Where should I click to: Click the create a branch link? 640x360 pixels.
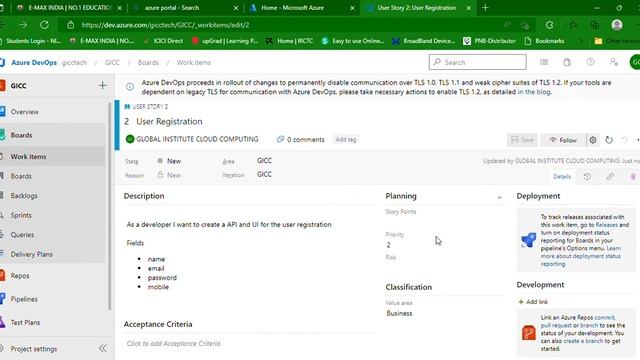(583, 341)
